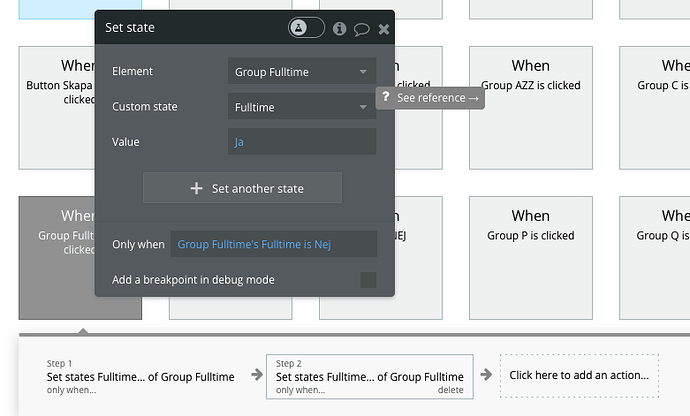
Task: Click here to add an action box
Action: (x=579, y=376)
